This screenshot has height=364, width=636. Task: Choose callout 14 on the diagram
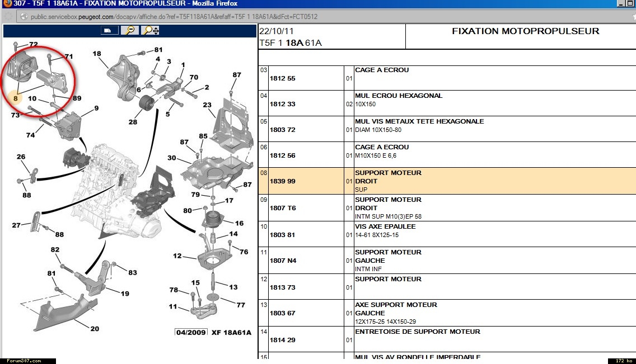point(233,234)
